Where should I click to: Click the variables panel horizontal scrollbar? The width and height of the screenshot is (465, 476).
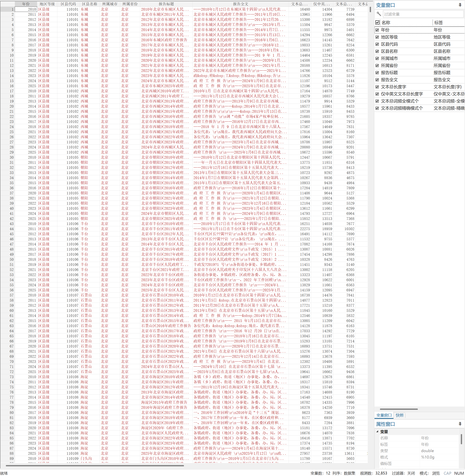[x=399, y=409]
